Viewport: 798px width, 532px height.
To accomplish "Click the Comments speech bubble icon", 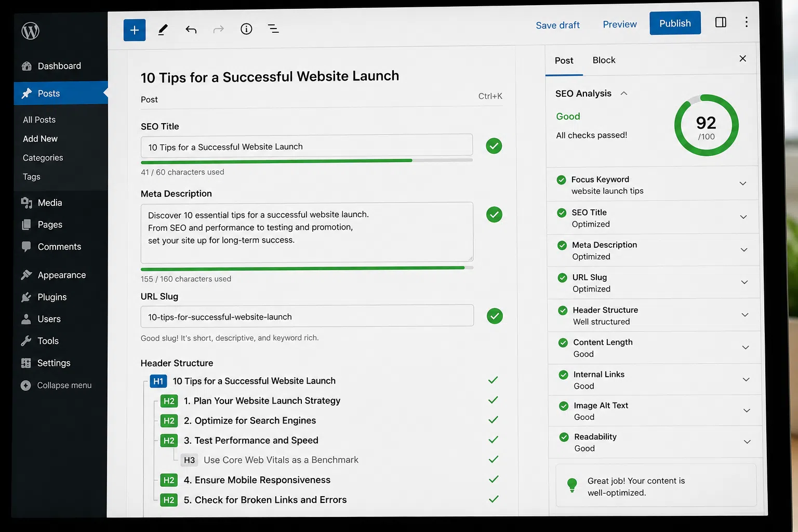I will click(x=26, y=246).
